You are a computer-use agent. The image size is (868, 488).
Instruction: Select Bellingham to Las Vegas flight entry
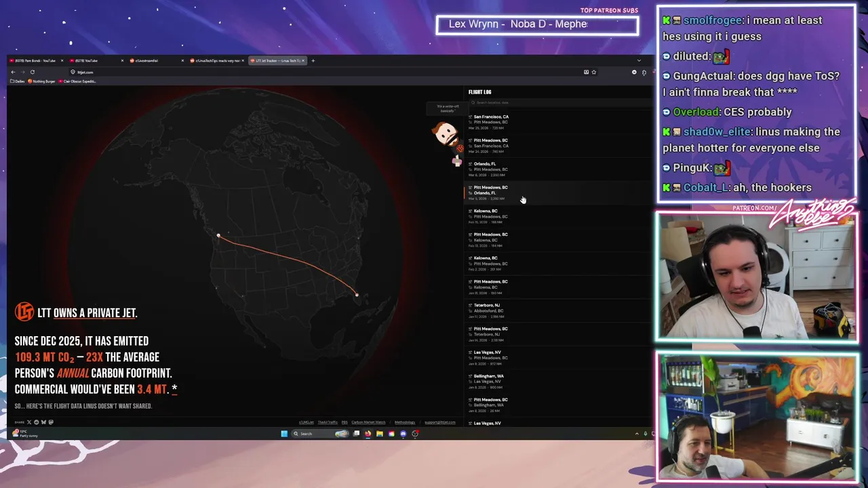click(557, 382)
